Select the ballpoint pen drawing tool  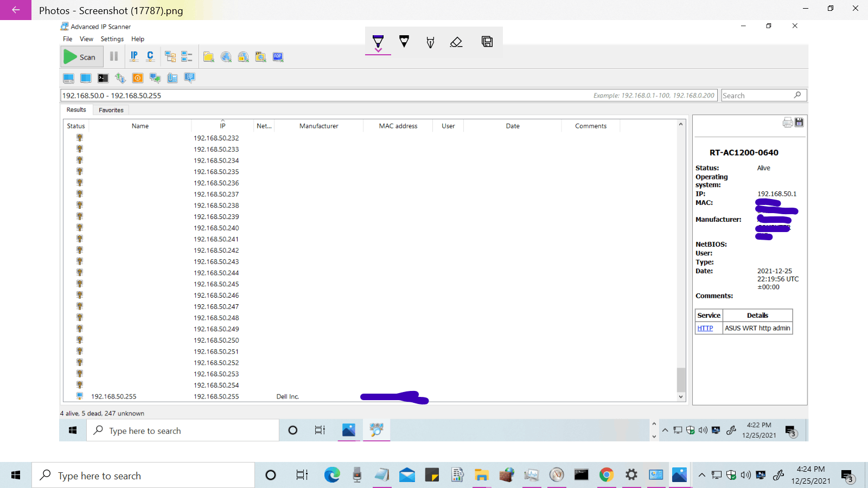point(378,42)
